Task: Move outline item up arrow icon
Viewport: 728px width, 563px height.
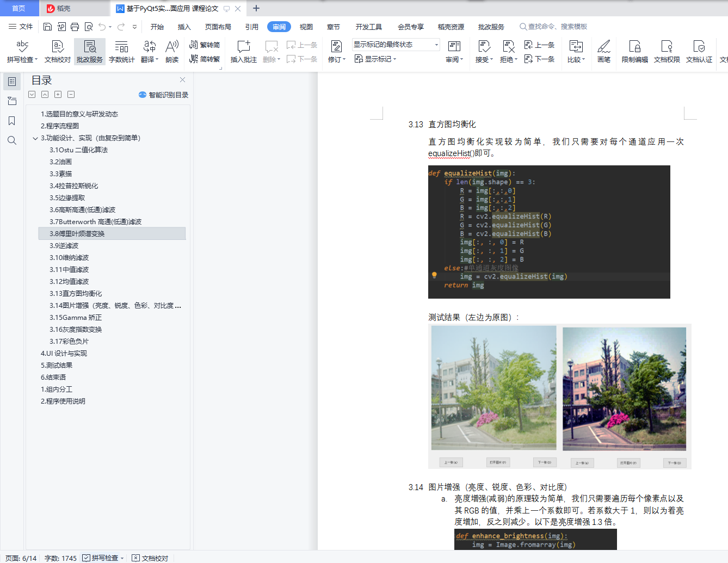Action: click(x=45, y=95)
